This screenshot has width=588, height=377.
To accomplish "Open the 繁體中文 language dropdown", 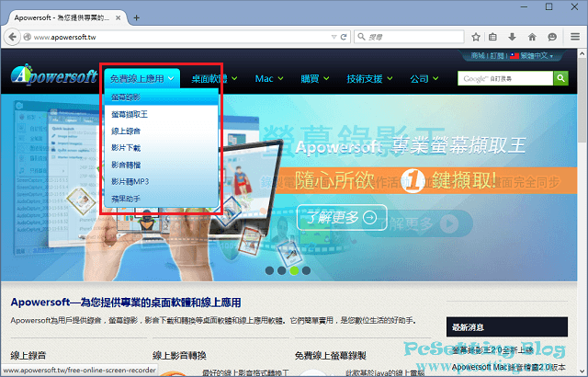I will coord(534,55).
